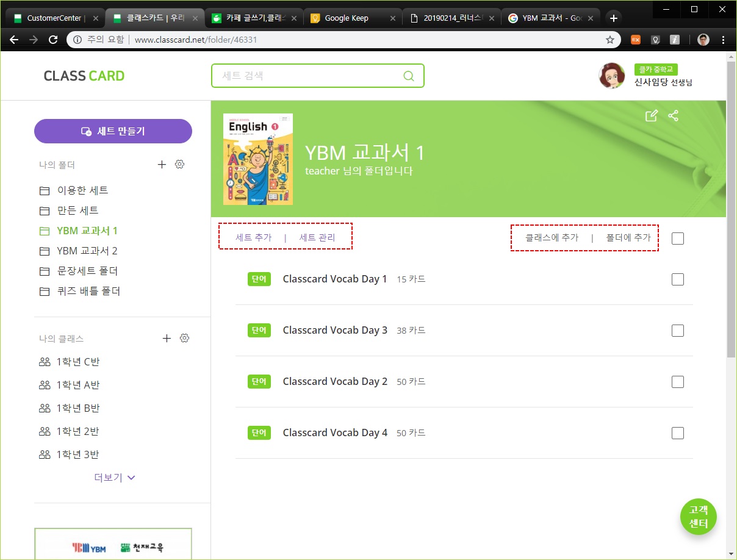Image resolution: width=737 pixels, height=560 pixels.
Task: Click site info icon in address bar
Action: pyautogui.click(x=77, y=40)
